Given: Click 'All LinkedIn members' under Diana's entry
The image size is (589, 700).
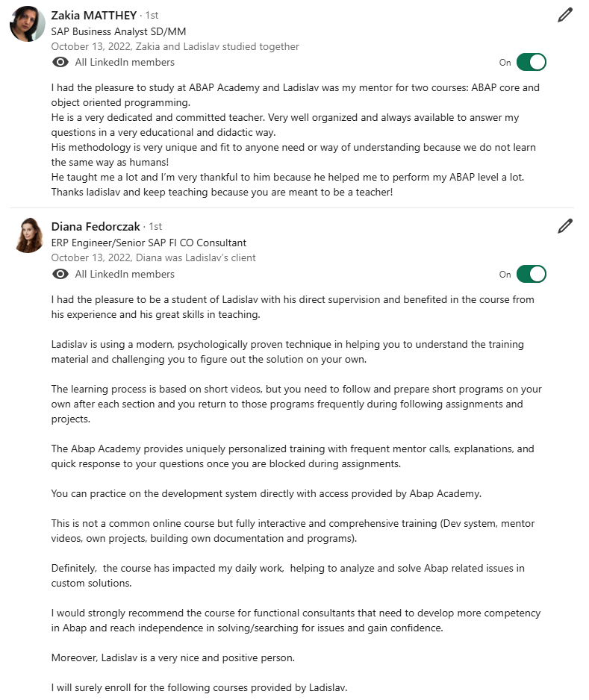Looking at the screenshot, I should [x=125, y=274].
